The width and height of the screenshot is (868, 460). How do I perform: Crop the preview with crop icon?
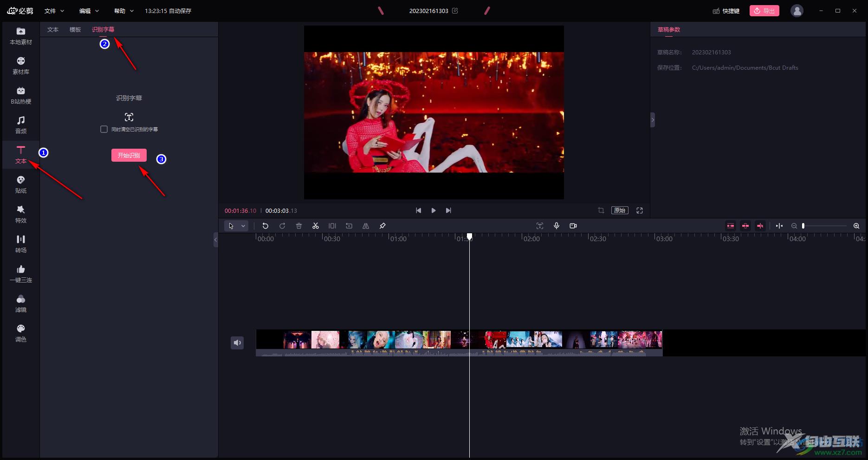601,210
